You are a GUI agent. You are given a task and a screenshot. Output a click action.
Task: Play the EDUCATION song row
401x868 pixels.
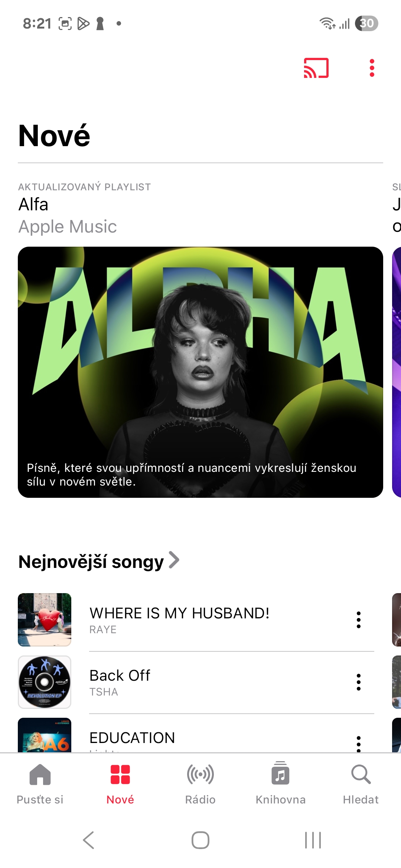coord(196,735)
